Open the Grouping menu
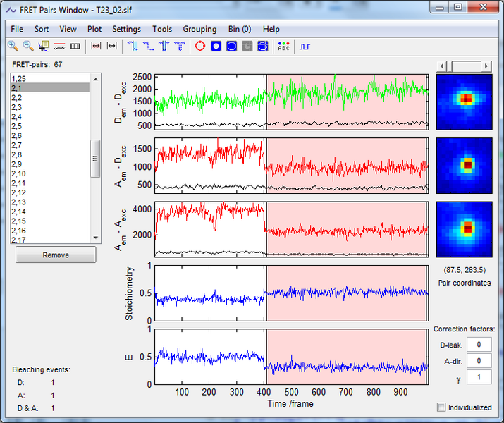Screen dimensions: 504x423 click(199, 29)
